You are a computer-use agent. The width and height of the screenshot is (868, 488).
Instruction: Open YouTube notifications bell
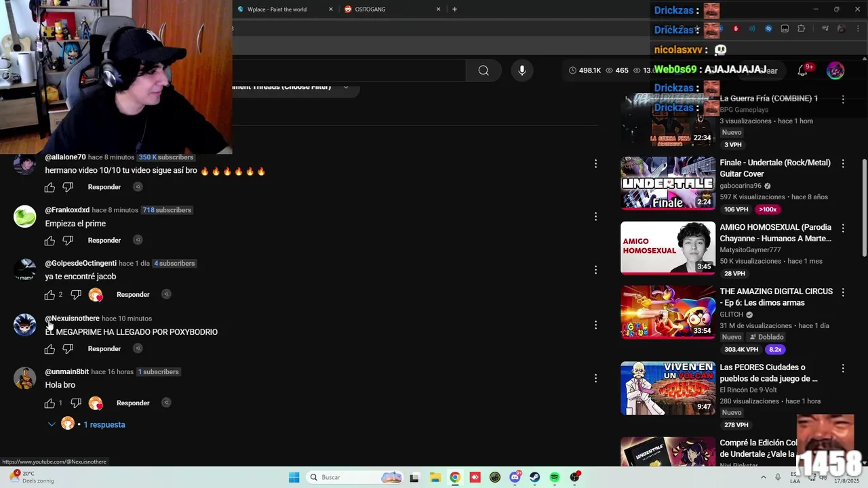803,70
